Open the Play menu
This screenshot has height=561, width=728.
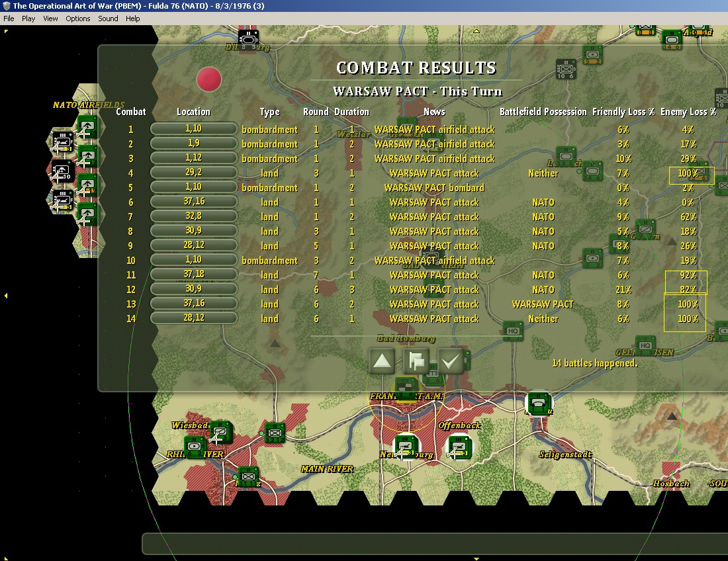[28, 19]
